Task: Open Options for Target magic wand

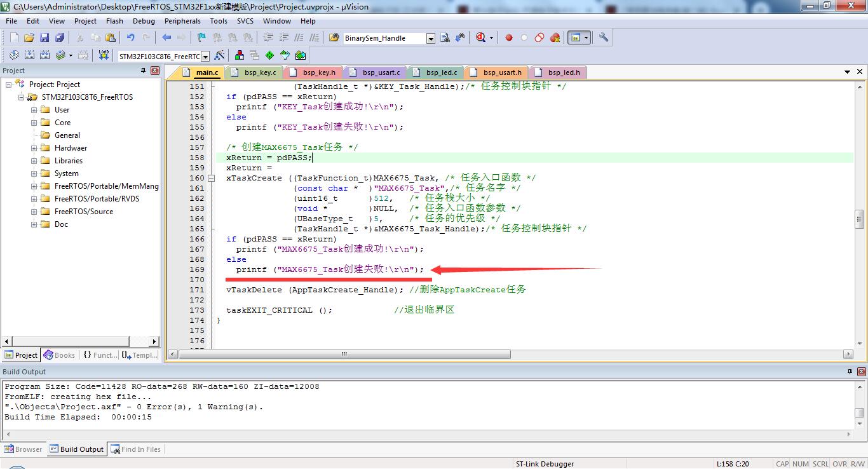Action: point(220,55)
